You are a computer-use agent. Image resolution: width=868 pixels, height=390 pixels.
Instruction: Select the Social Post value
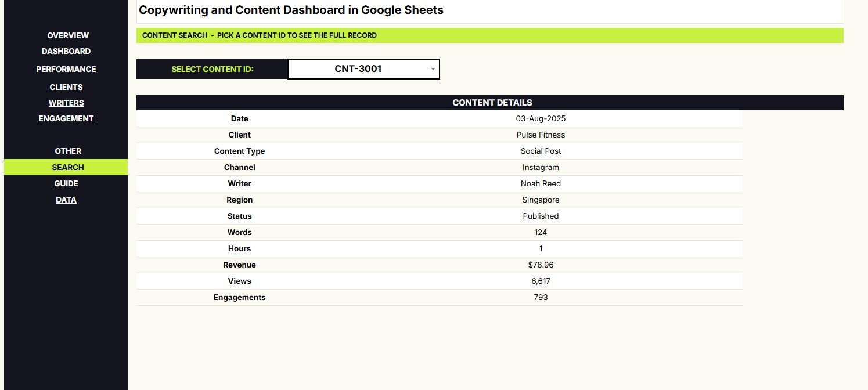click(541, 151)
